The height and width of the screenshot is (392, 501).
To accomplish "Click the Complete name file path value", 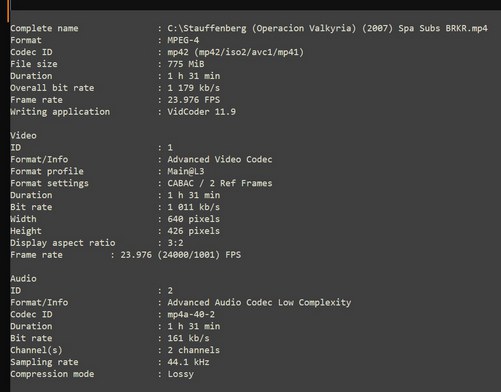I will (x=327, y=28).
